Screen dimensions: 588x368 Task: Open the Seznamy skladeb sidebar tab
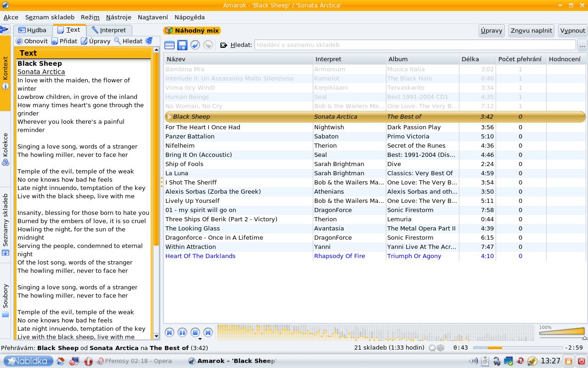5,225
